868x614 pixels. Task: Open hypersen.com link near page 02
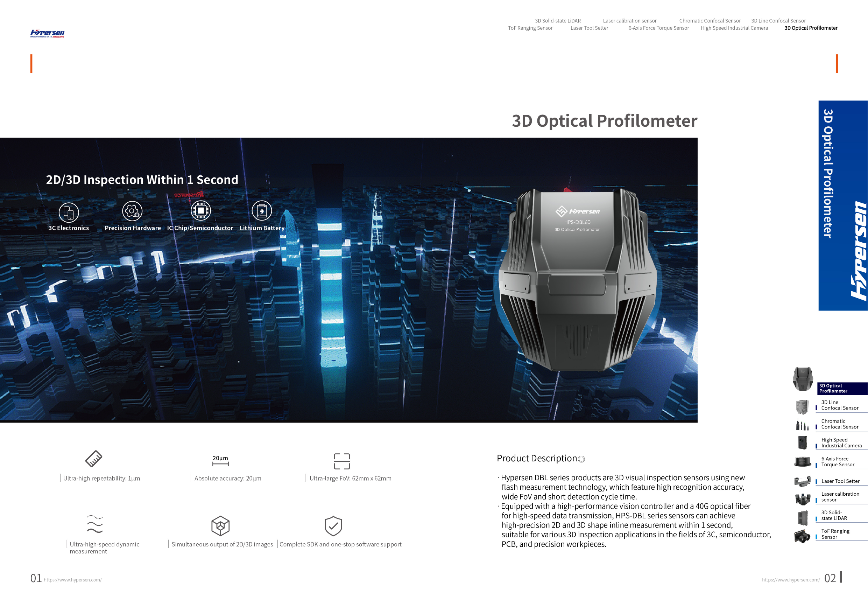coord(791,580)
